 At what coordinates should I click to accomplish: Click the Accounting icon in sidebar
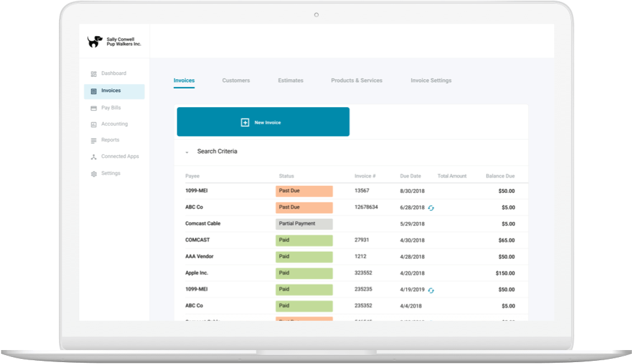[x=94, y=124]
